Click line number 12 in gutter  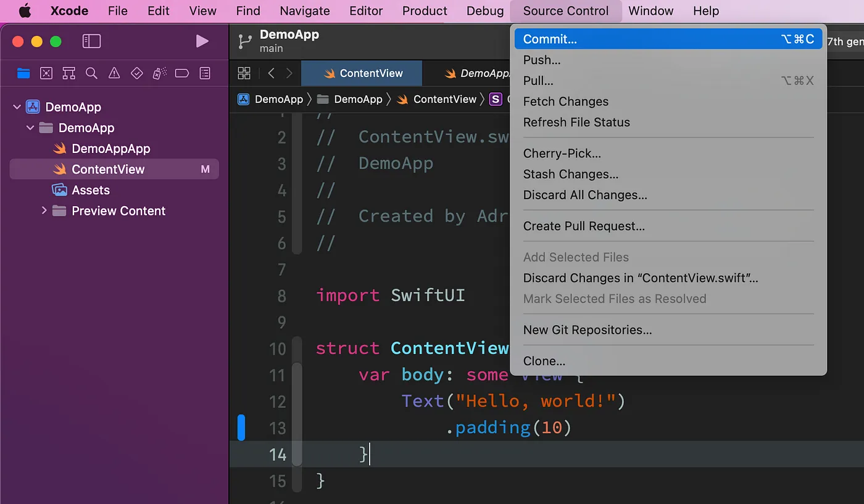click(278, 402)
